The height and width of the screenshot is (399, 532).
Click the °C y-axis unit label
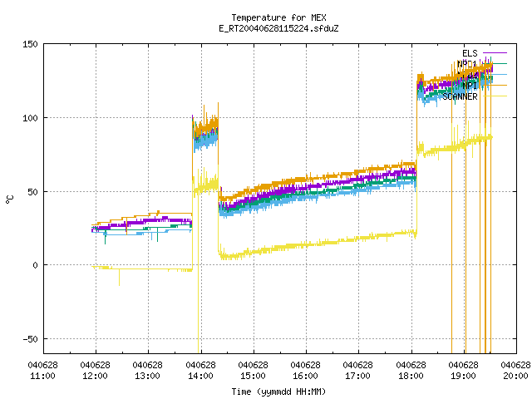(x=10, y=199)
